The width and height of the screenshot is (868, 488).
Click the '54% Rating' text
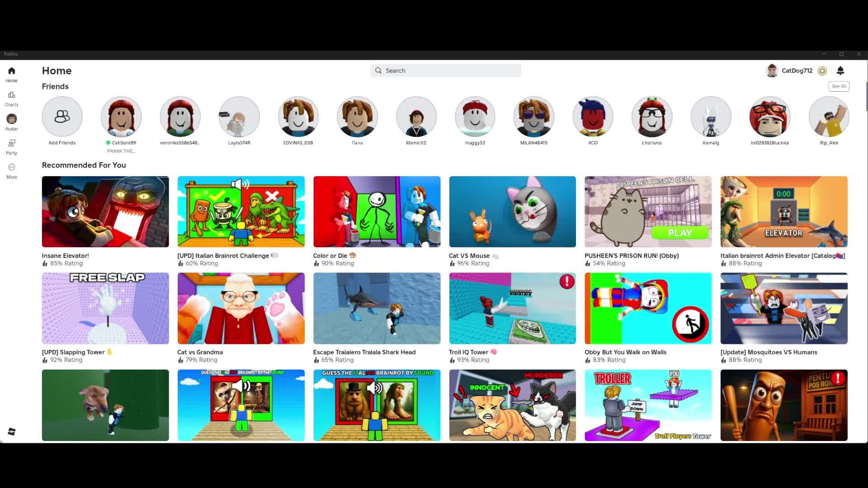609,263
